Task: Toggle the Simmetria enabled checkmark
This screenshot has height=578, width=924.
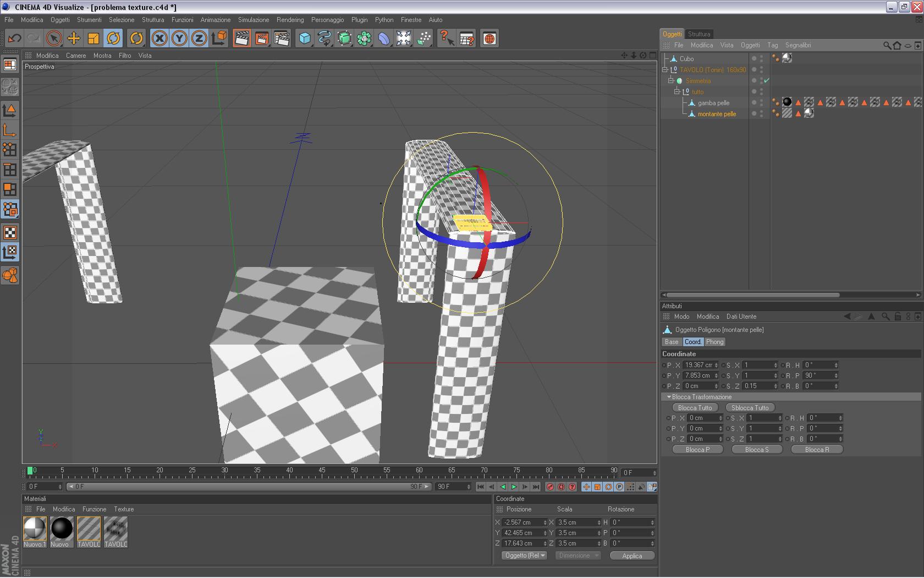Action: [767, 81]
